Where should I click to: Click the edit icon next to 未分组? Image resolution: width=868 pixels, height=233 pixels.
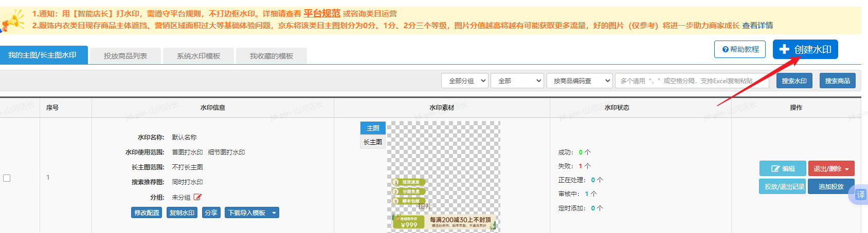tap(197, 197)
